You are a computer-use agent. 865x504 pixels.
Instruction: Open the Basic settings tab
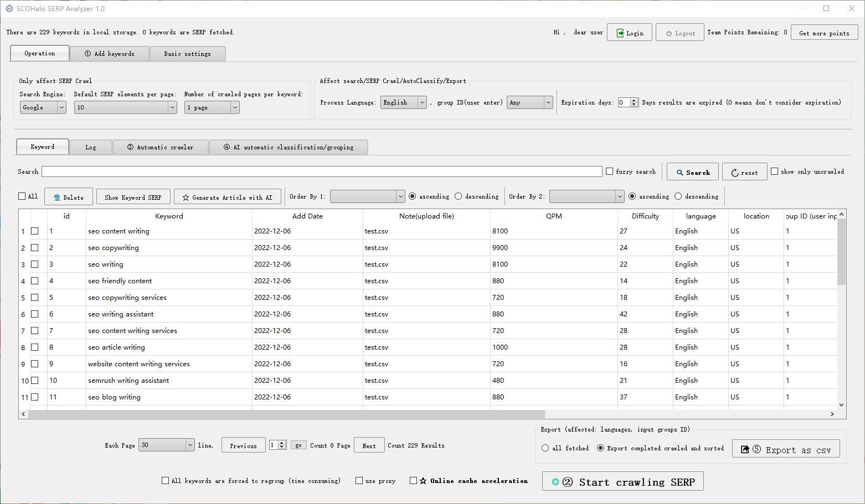(x=187, y=54)
